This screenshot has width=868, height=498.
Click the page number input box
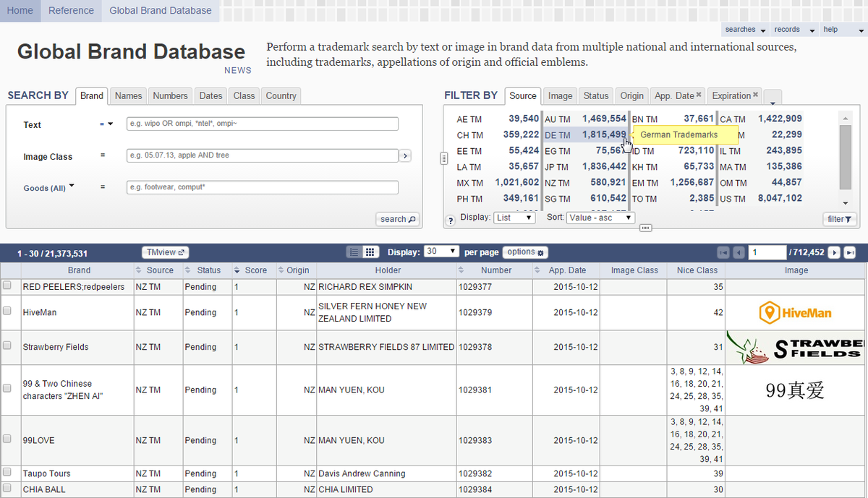click(x=767, y=252)
